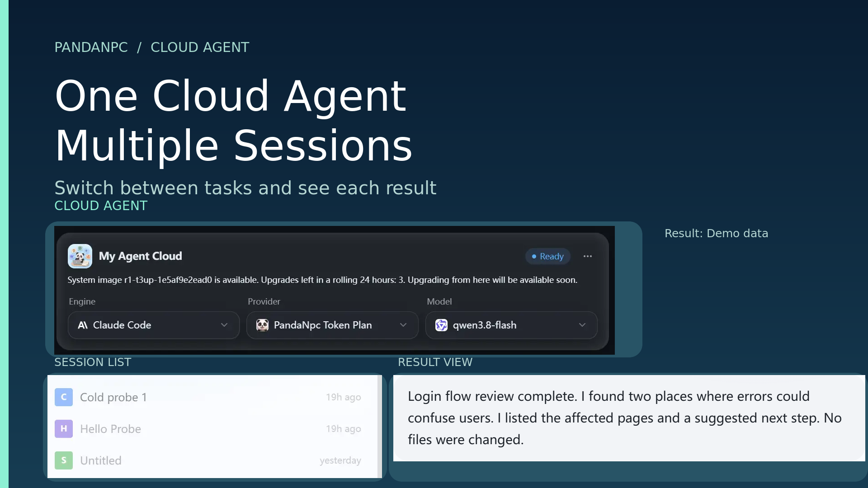The width and height of the screenshot is (868, 488).
Task: Select the Cold probe 1 session
Action: coord(212,397)
